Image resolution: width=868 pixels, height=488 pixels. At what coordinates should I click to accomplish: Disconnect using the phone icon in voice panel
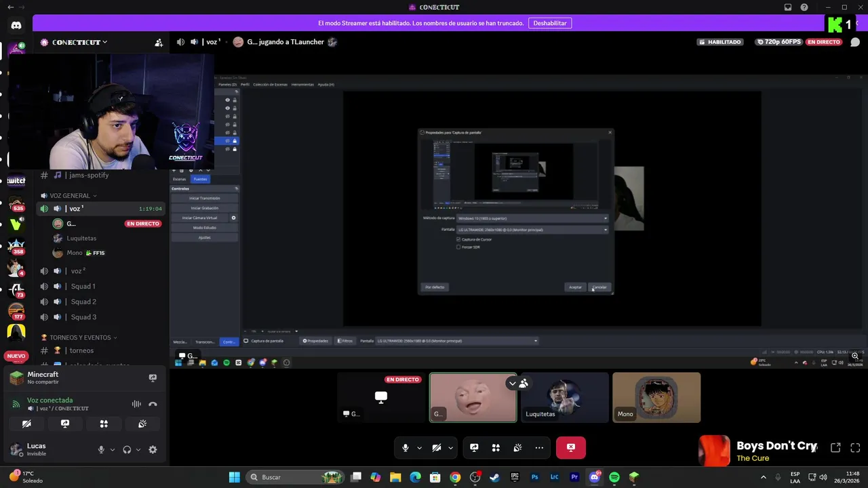pos(153,404)
